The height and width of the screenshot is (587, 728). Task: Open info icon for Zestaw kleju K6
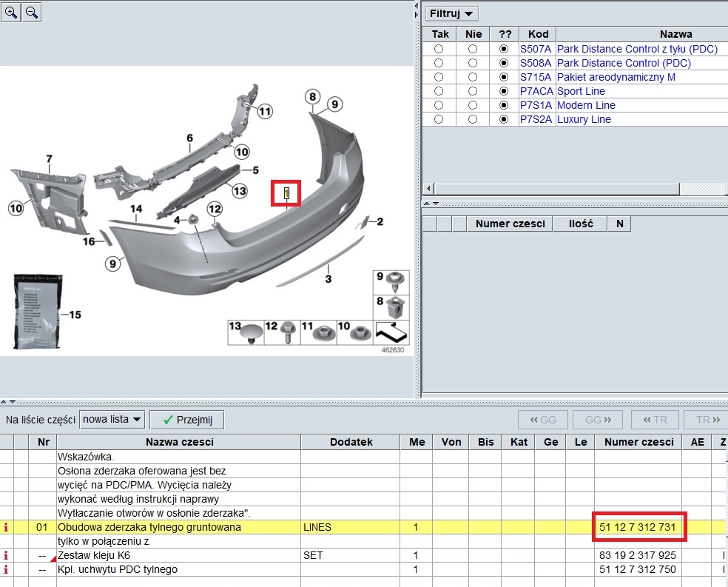point(7,555)
